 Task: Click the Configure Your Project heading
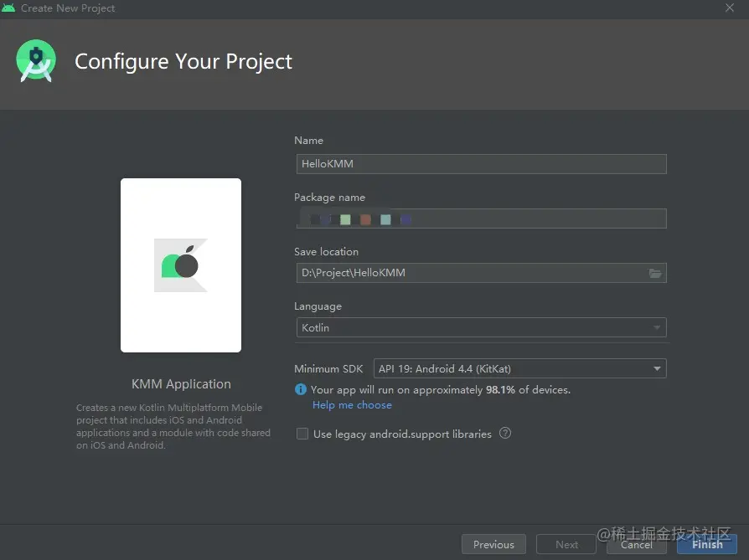click(183, 62)
